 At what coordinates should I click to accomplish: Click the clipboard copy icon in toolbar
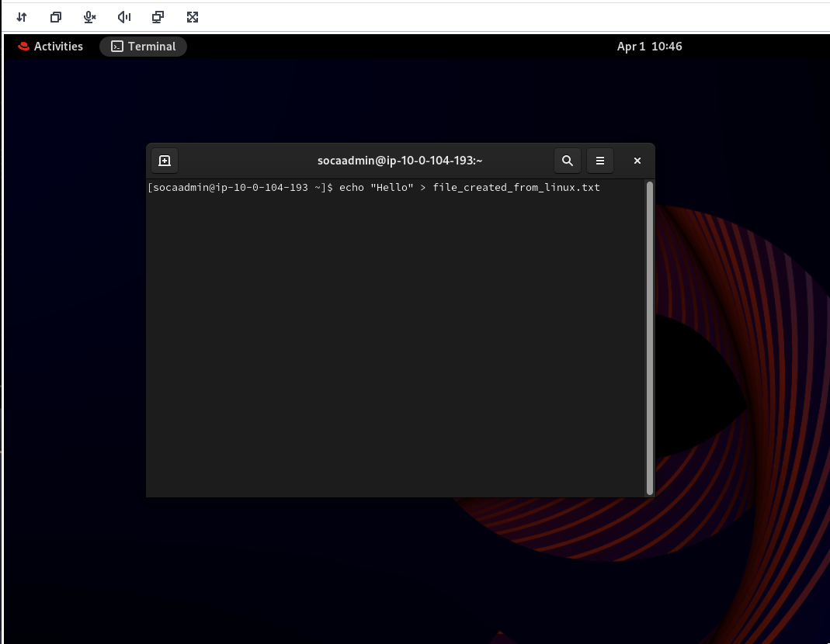point(56,17)
